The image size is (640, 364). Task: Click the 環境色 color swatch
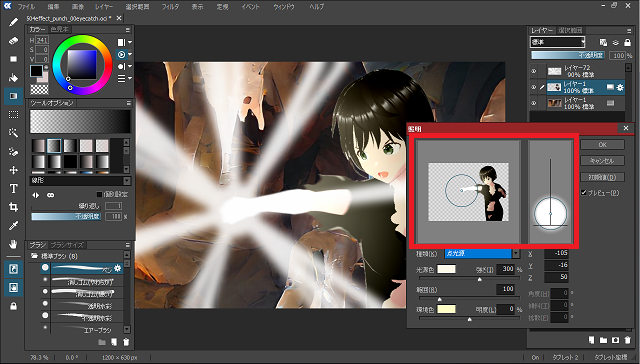click(446, 309)
